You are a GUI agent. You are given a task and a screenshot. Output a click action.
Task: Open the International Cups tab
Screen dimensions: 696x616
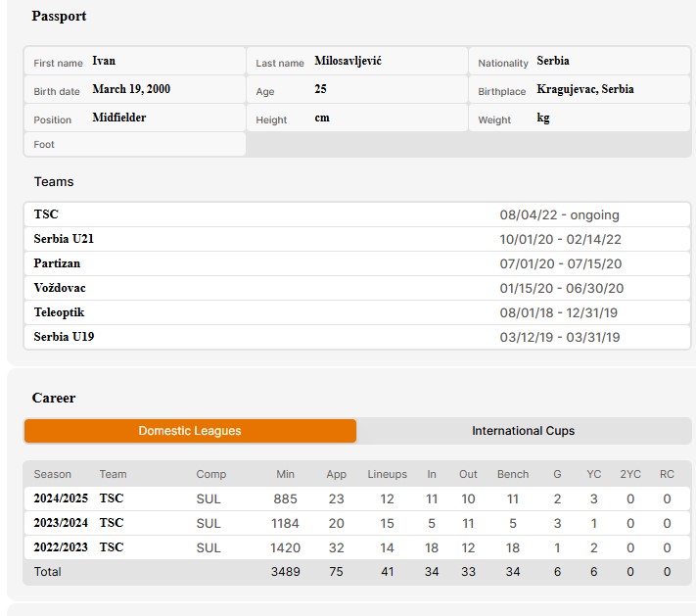coord(524,431)
